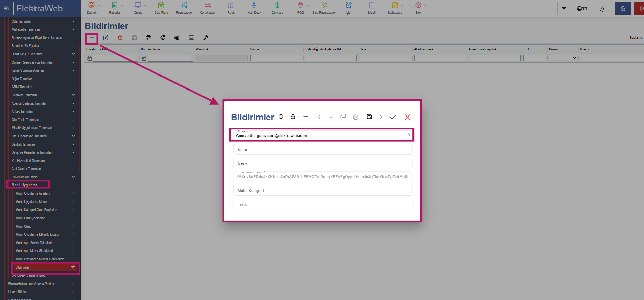
Task: Open ElektraHotels.com Acenta Portalı link
Action: (31, 284)
